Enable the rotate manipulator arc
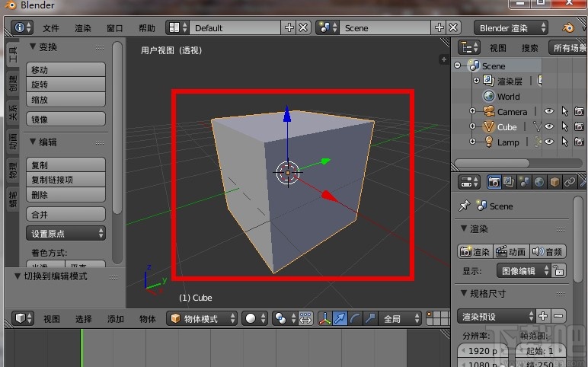Screen dimensions: 588x367 (355, 318)
